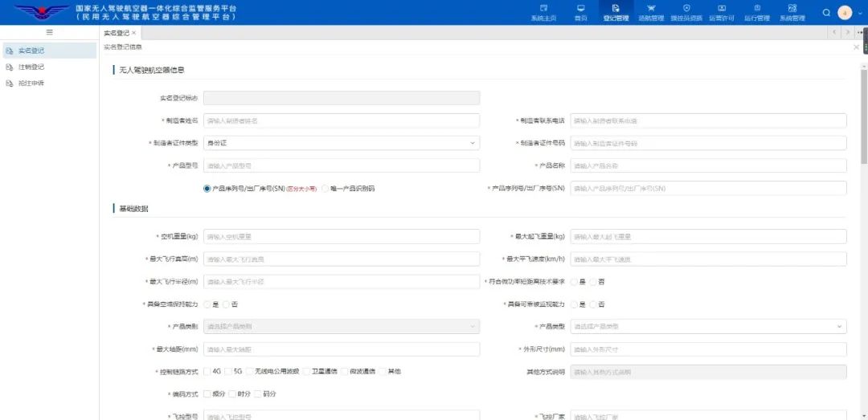Open 操控员资质 in the top navigation
Image resolution: width=868 pixels, height=420 pixels.
(686, 12)
